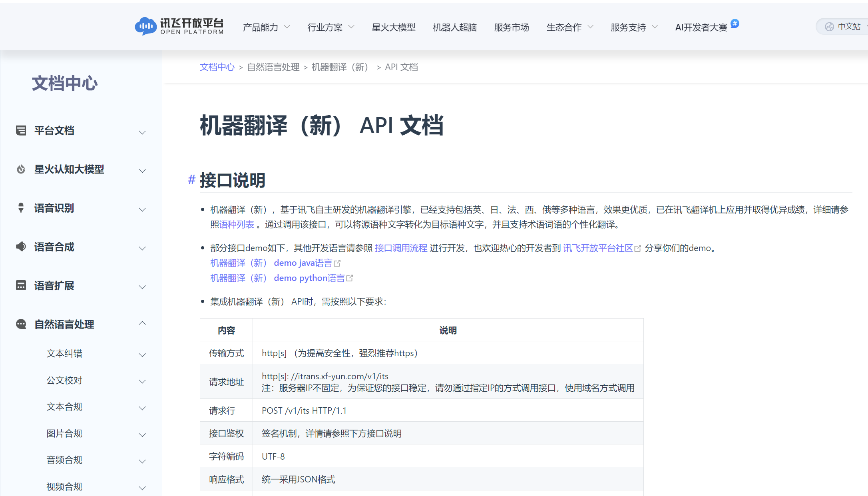
Task: Select 图片合规 in the sidebar
Action: coord(64,433)
